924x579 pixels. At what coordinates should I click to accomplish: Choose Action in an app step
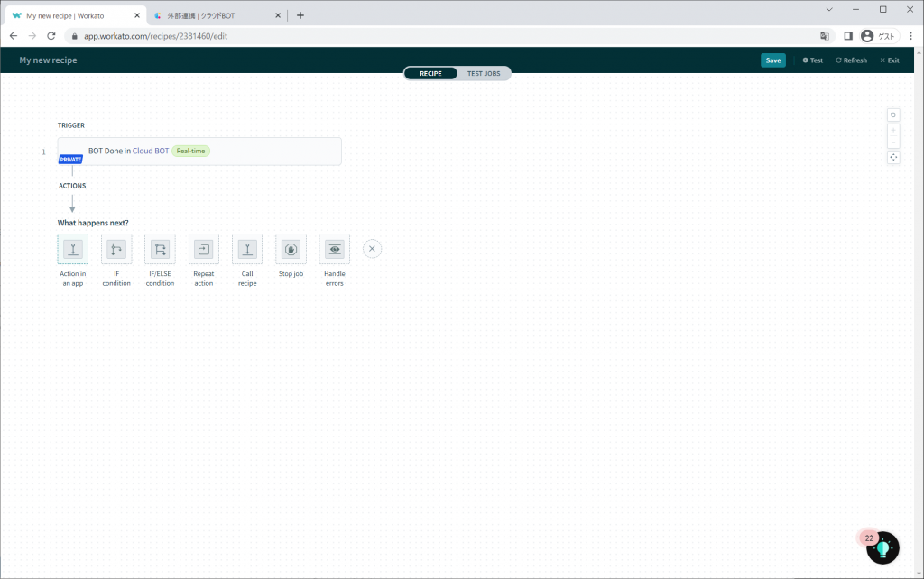pyautogui.click(x=72, y=249)
